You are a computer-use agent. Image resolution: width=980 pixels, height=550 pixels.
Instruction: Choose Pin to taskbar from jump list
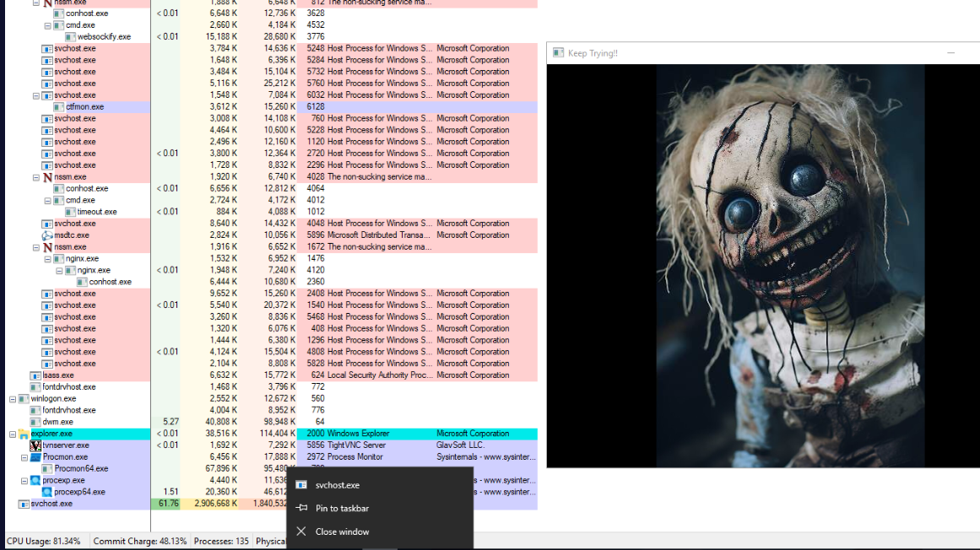coord(342,509)
